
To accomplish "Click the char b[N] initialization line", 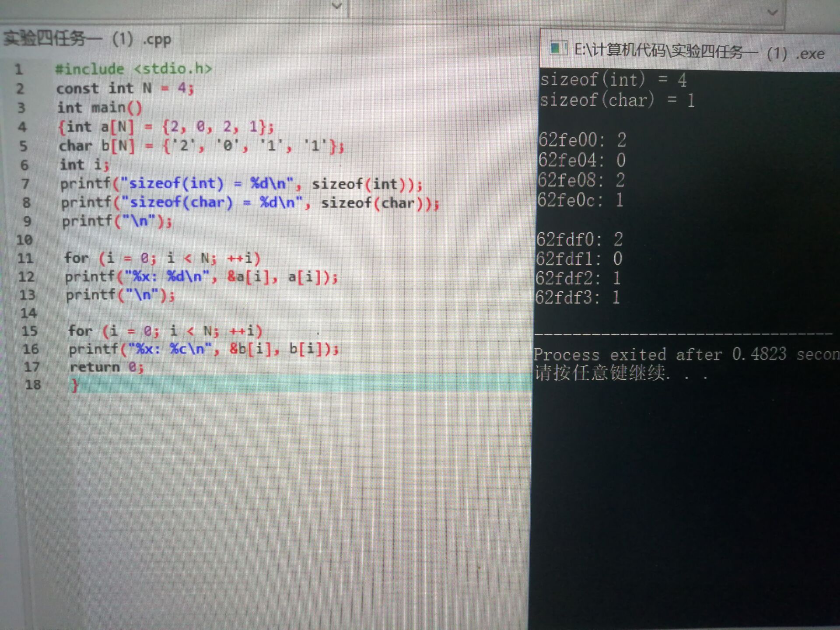I will point(201,146).
